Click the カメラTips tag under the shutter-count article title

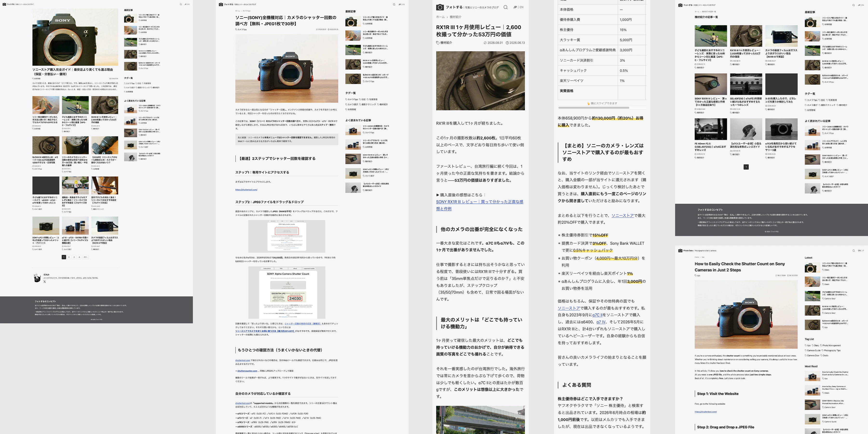pyautogui.click(x=241, y=29)
